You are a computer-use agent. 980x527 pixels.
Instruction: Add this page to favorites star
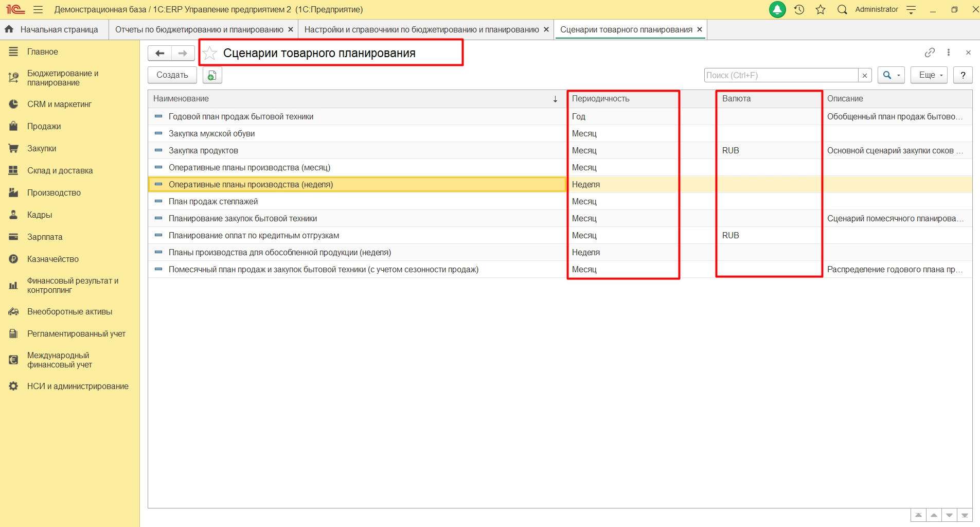(x=210, y=53)
